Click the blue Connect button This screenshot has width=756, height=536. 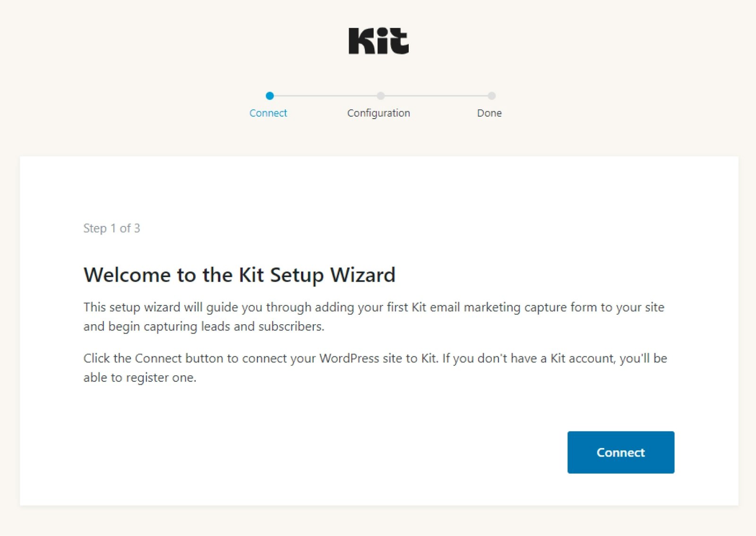tap(620, 452)
